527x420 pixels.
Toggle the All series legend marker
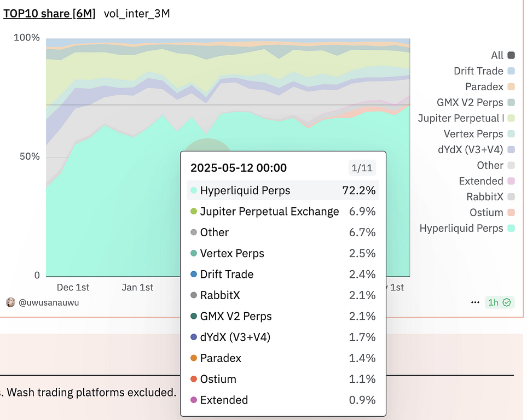pyautogui.click(x=511, y=55)
